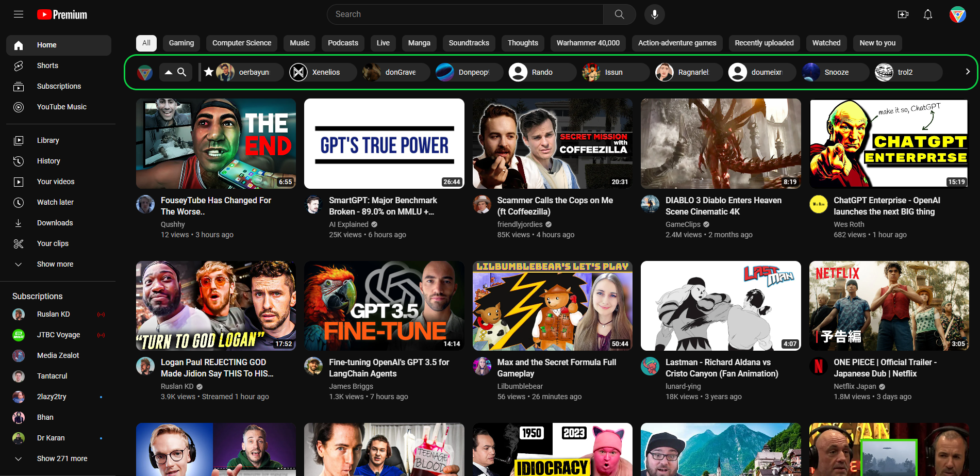
Task: Open Xenelios channel pill
Action: [x=323, y=72]
